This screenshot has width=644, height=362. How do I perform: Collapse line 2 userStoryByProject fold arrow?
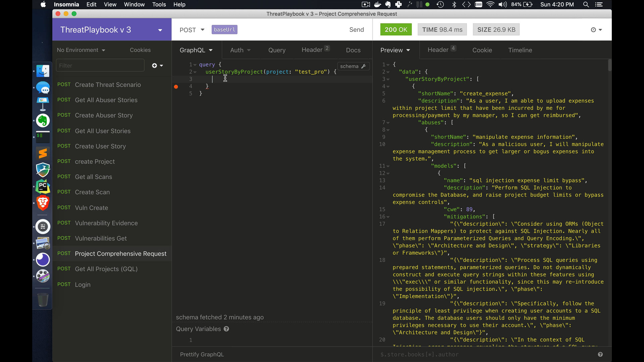coord(195,72)
